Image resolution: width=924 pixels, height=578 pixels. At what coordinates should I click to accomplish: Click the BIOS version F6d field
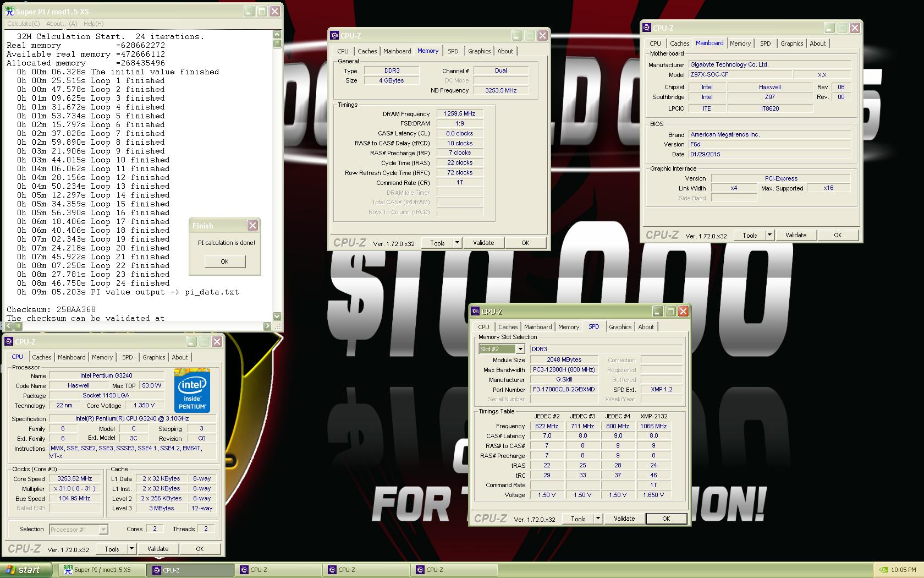pos(770,144)
